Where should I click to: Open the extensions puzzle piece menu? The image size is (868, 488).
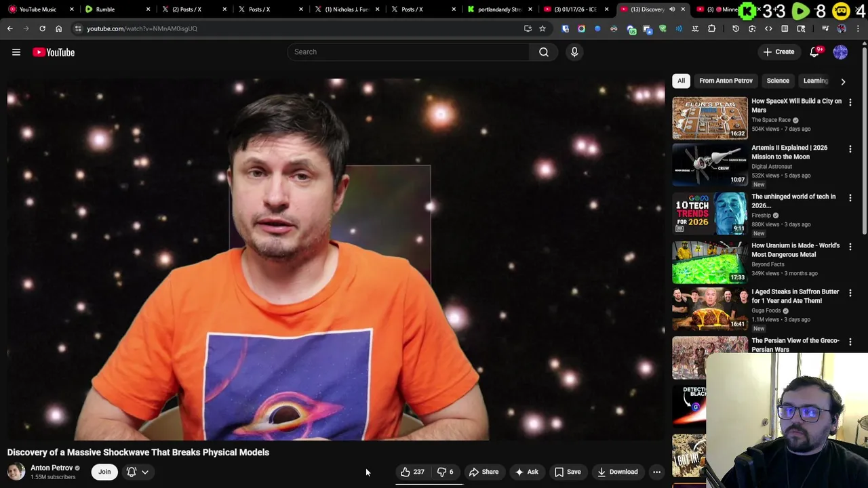click(x=711, y=28)
